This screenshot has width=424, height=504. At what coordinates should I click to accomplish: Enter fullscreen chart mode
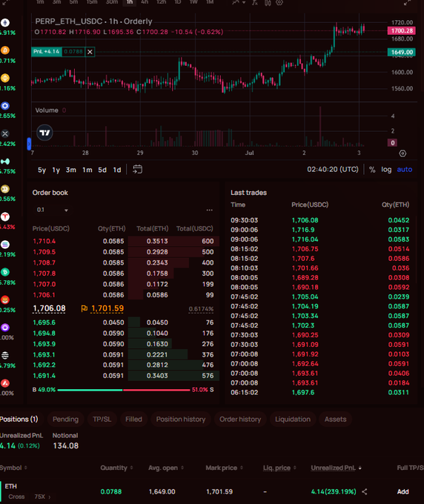coord(407,2)
